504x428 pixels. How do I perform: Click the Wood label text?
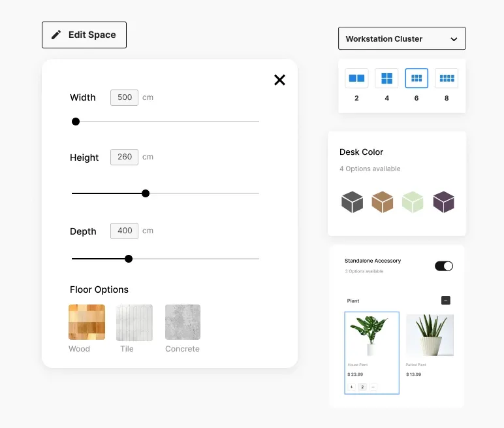(79, 349)
